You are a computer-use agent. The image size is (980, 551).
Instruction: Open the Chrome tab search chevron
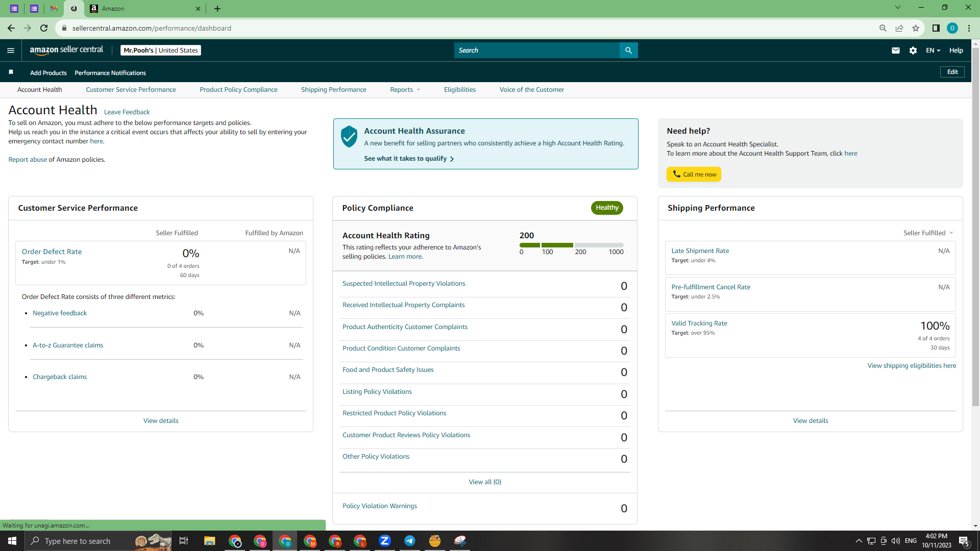tap(898, 8)
